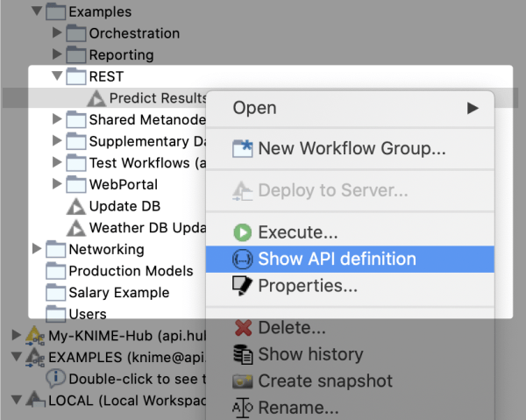Click the Predict Results workflow icon
Viewport: 526px width, 420px height.
[96, 98]
